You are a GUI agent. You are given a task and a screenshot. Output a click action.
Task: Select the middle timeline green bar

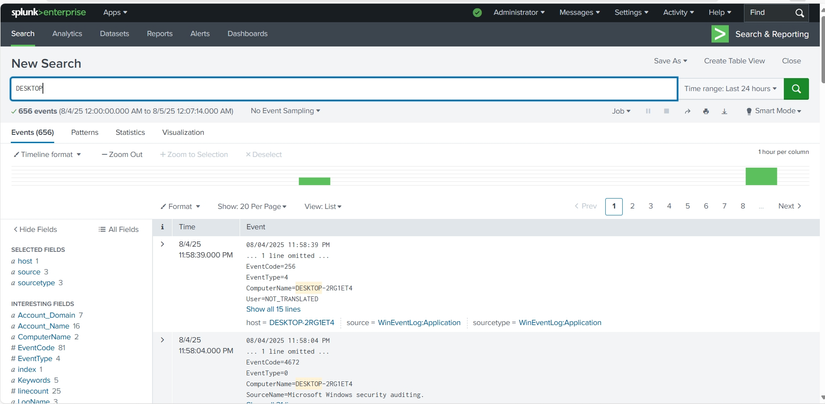314,181
